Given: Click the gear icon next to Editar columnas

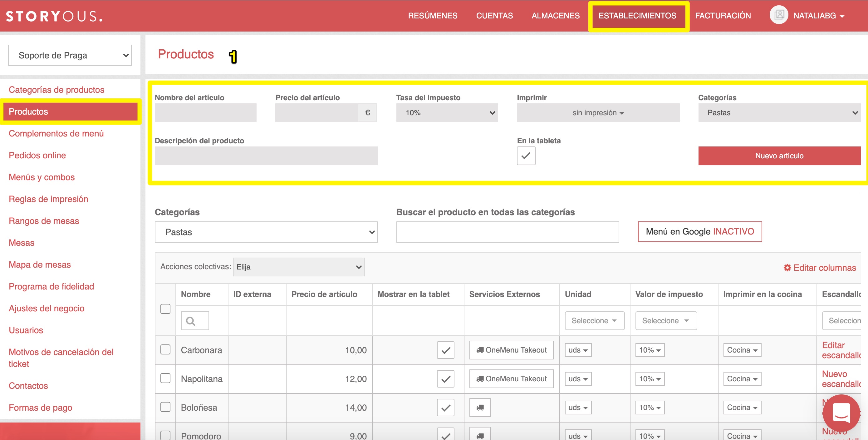Looking at the screenshot, I should point(787,268).
